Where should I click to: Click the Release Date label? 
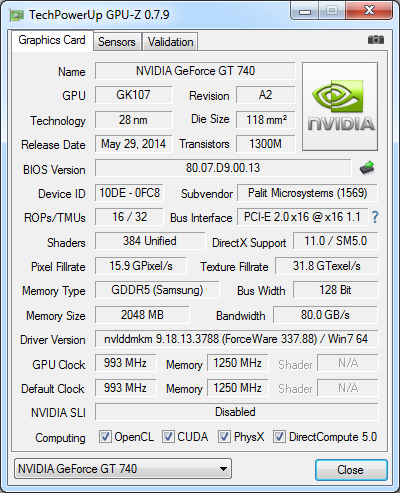53,145
